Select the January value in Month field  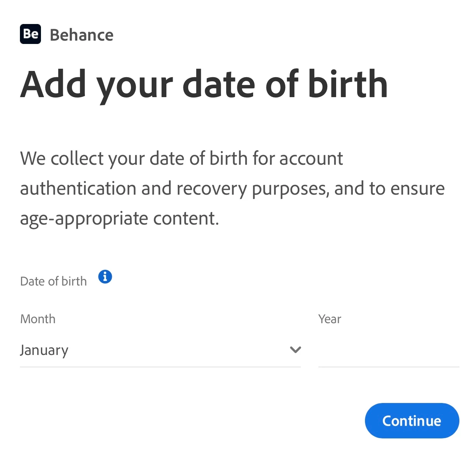point(44,350)
